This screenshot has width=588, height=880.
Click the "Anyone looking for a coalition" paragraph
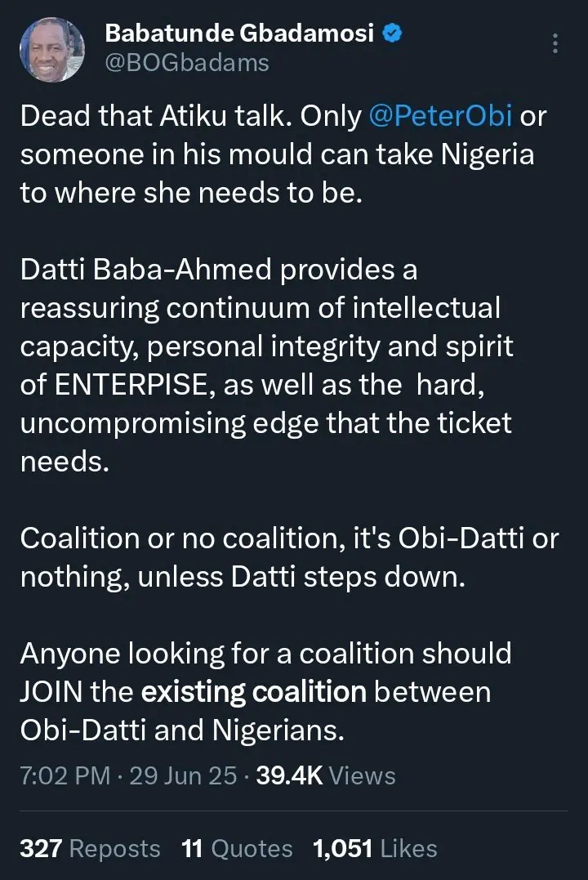[265, 654]
